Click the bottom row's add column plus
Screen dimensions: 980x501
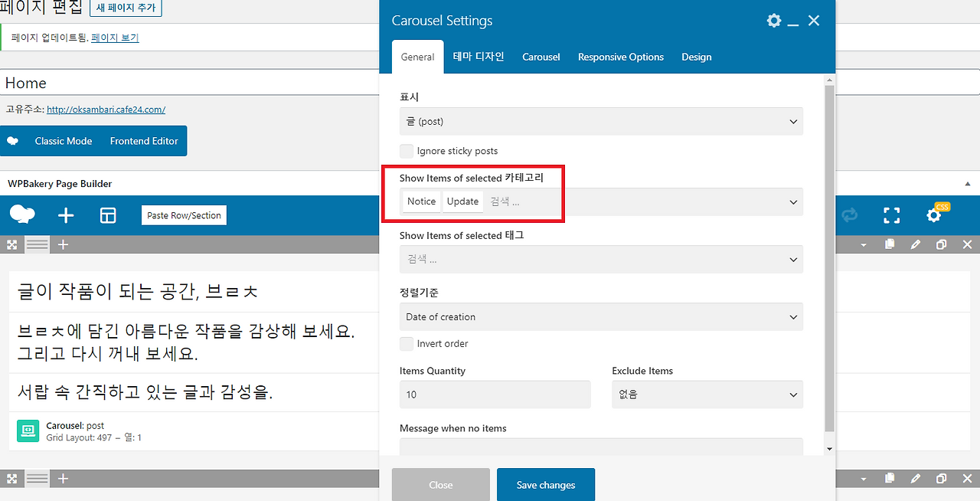64,479
